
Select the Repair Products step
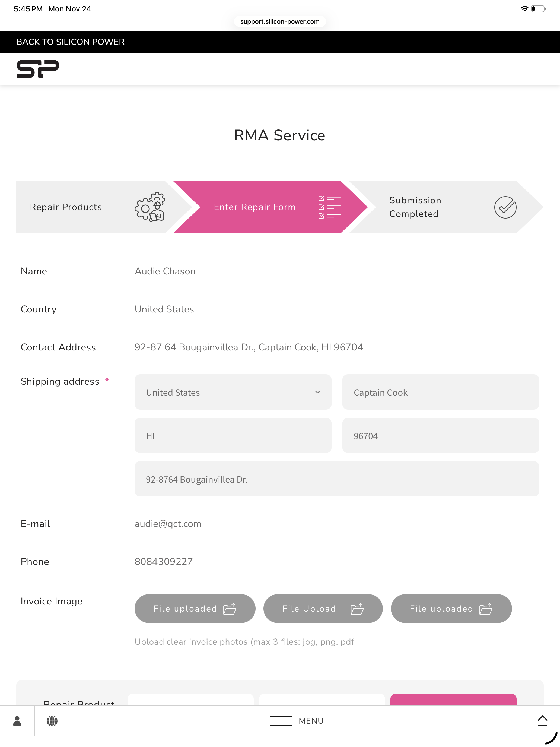point(66,207)
